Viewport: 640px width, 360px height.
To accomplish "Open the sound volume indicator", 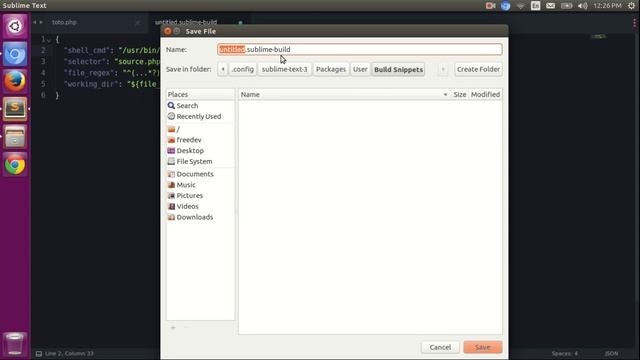I will click(x=582, y=6).
